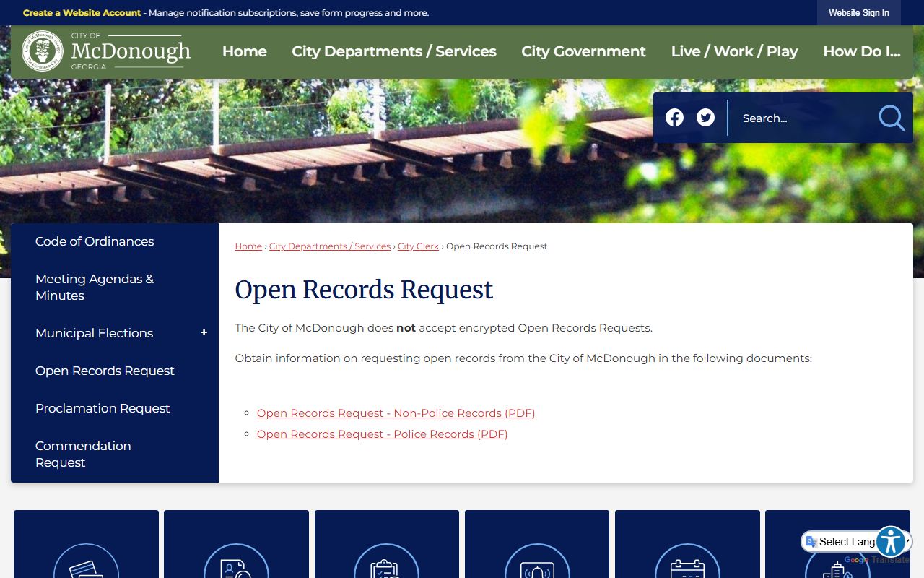This screenshot has width=924, height=578.
Task: Open the Home menu item
Action: [x=245, y=51]
